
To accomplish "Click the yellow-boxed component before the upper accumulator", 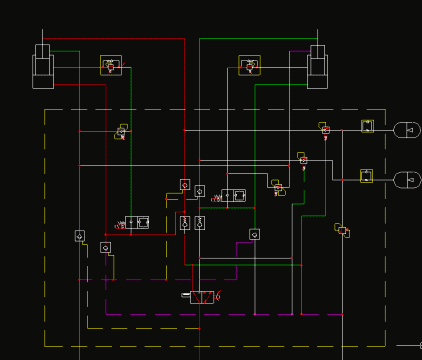I will click(367, 126).
